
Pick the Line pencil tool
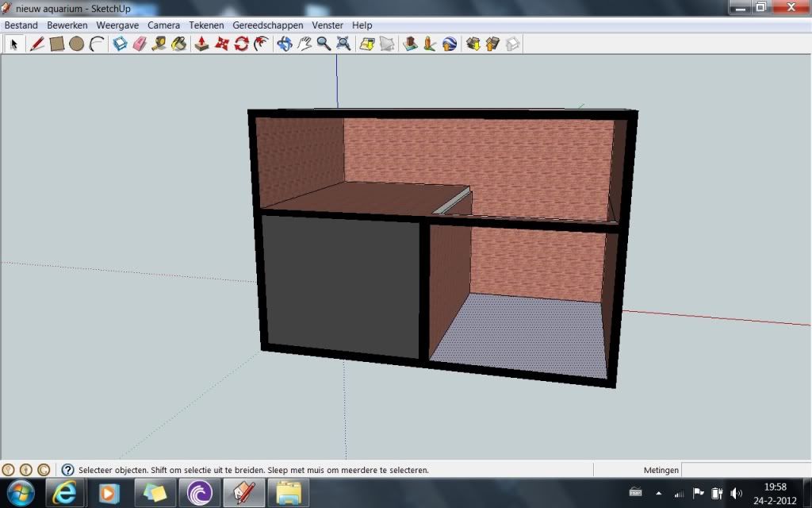[x=36, y=44]
